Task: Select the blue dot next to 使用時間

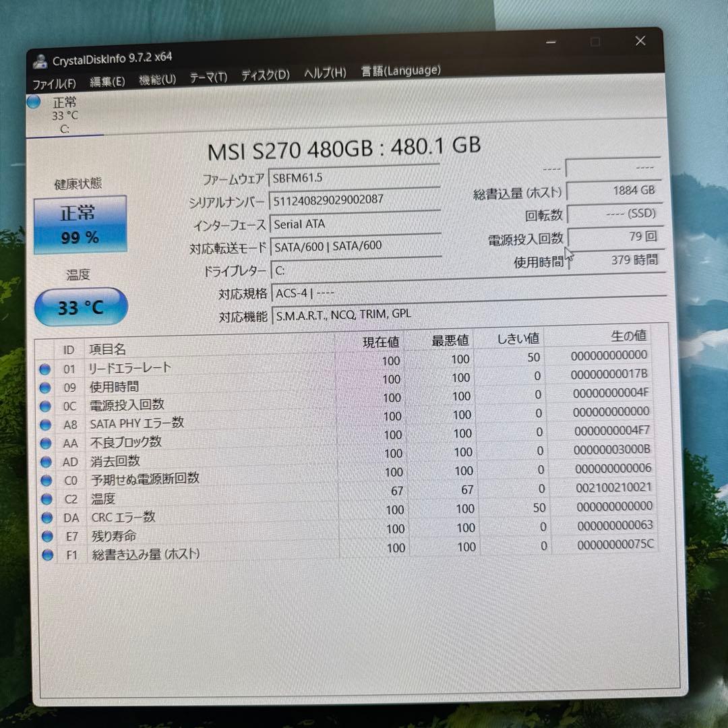Action: click(46, 388)
